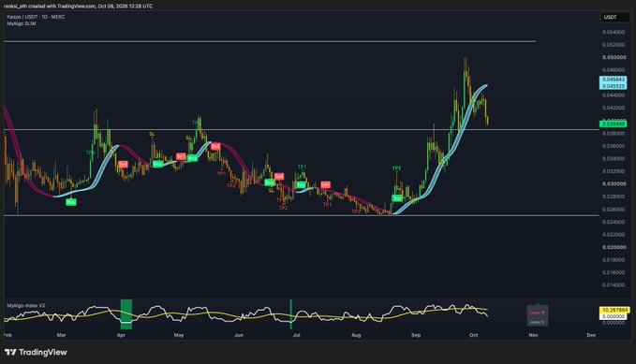Click the 0.054000 price axis label
636x364 pixels.
point(614,32)
